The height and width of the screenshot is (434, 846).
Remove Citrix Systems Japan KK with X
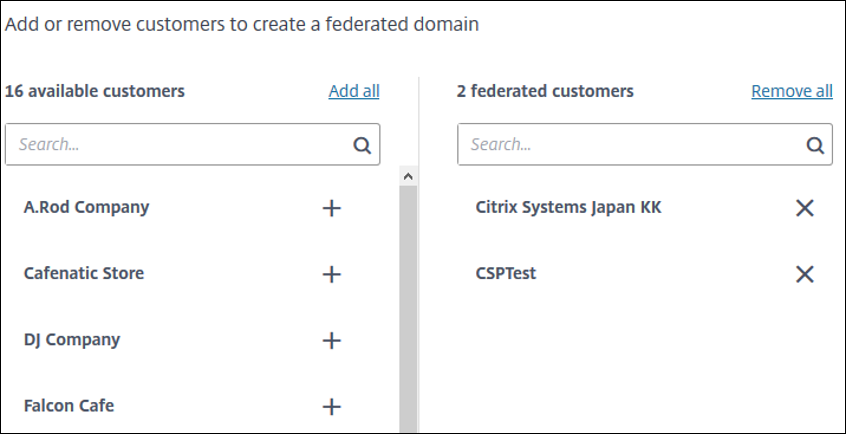tap(804, 208)
